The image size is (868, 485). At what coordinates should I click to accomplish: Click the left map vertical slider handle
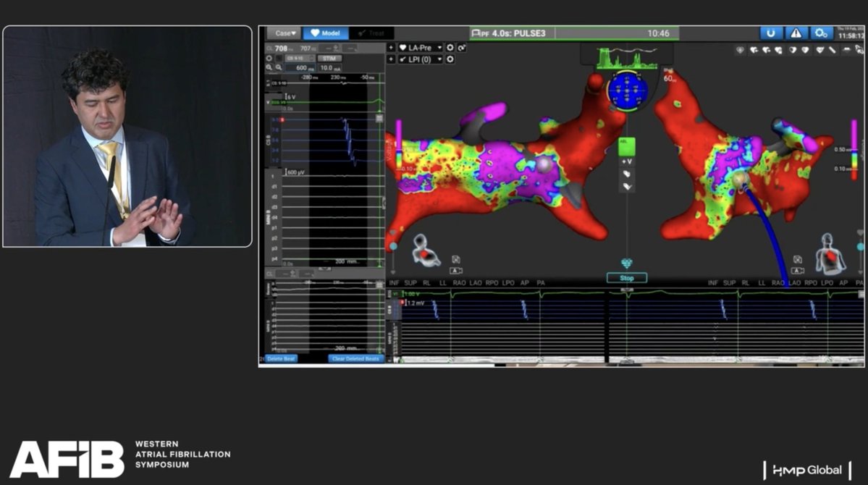(x=393, y=246)
